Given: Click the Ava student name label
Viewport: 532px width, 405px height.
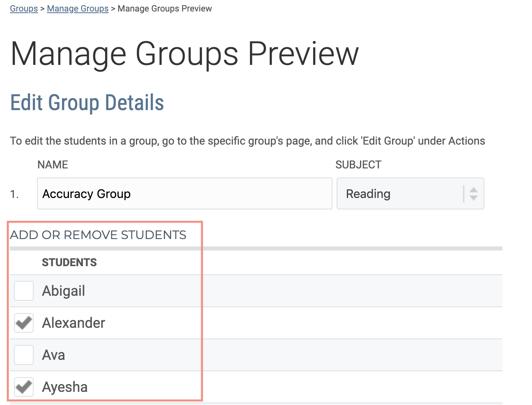Looking at the screenshot, I should (53, 354).
